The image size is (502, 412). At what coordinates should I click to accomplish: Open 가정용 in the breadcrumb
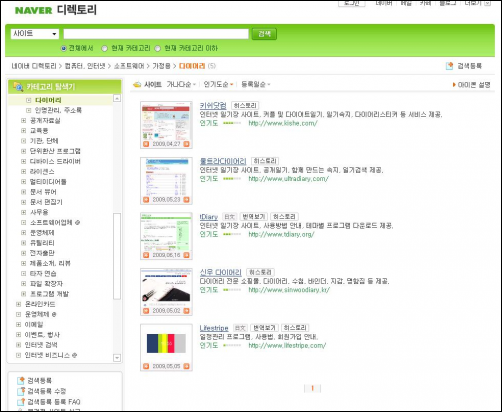(x=161, y=66)
